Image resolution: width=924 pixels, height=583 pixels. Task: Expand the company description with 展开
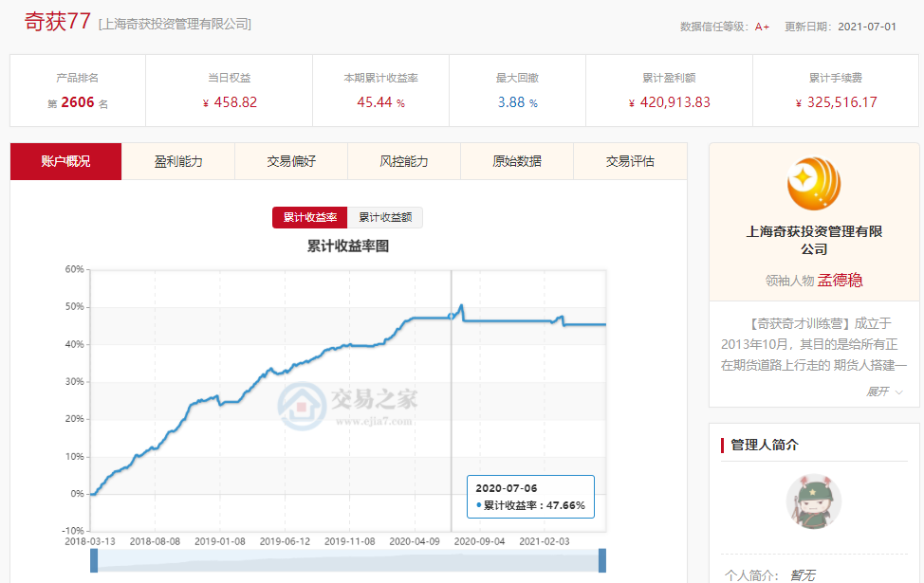(884, 392)
